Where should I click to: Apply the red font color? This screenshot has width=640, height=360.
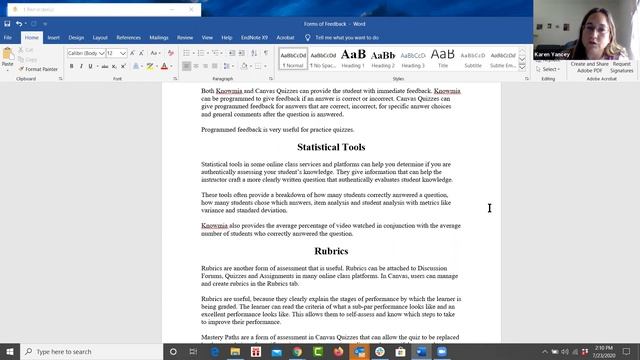click(x=164, y=66)
